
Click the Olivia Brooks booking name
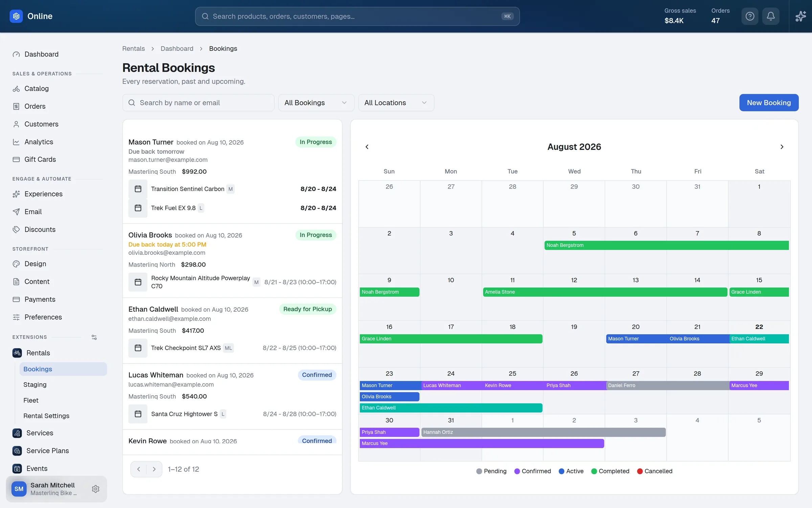point(150,235)
